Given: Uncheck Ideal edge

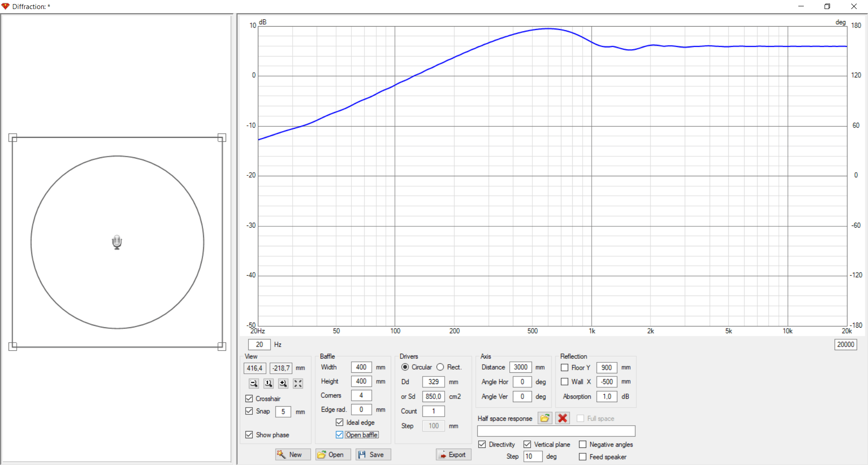Looking at the screenshot, I should (340, 423).
